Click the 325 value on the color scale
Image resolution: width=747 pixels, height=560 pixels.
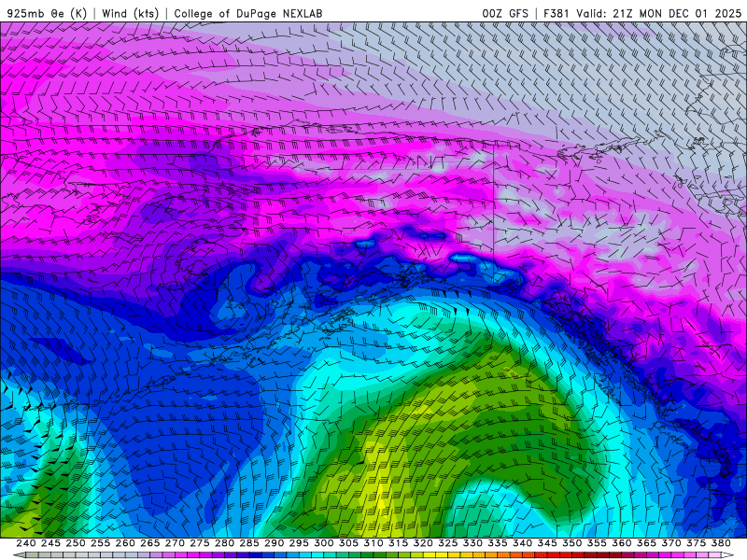448,543
